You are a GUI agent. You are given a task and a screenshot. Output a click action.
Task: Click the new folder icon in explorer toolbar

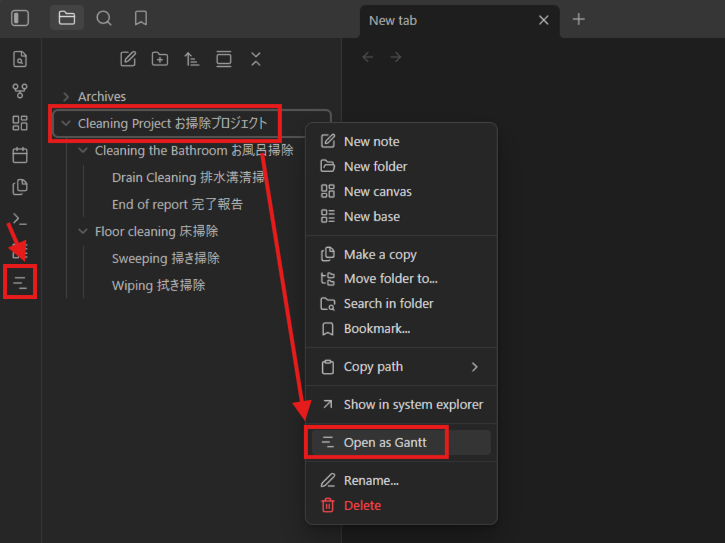160,59
